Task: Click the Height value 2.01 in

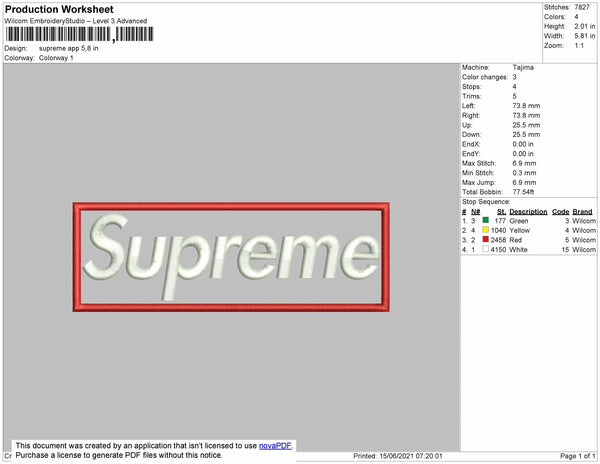Action: point(585,26)
